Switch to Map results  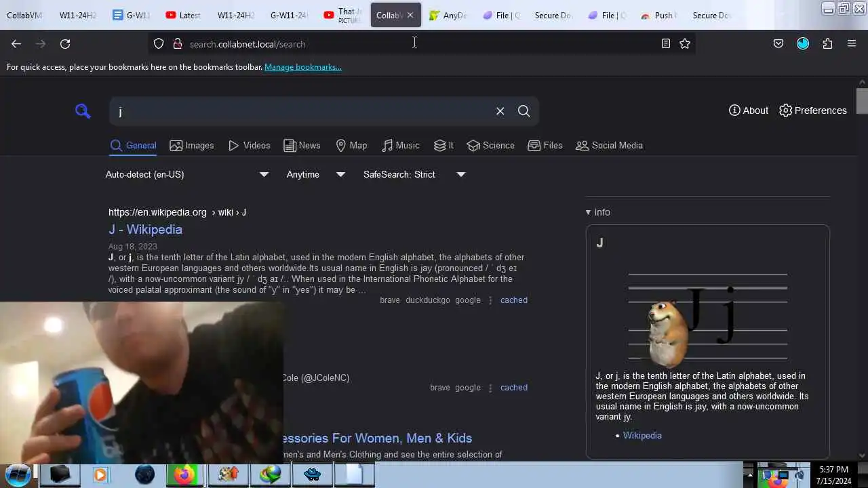351,145
